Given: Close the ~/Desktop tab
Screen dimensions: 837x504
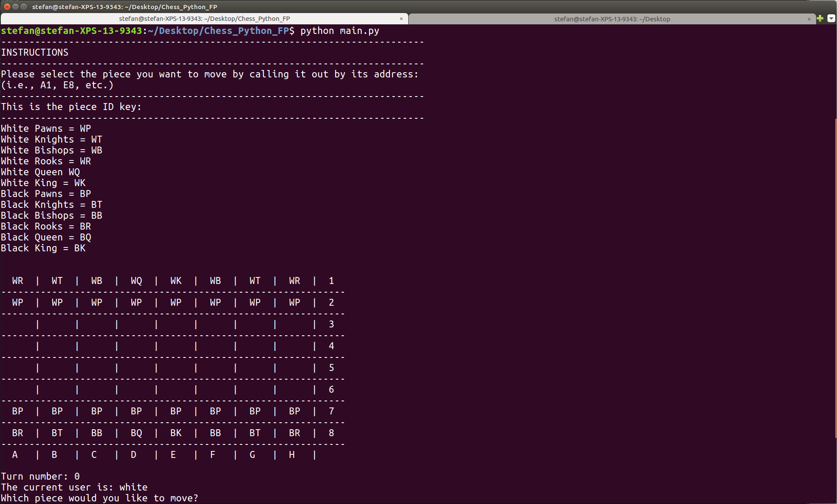Looking at the screenshot, I should (x=809, y=19).
